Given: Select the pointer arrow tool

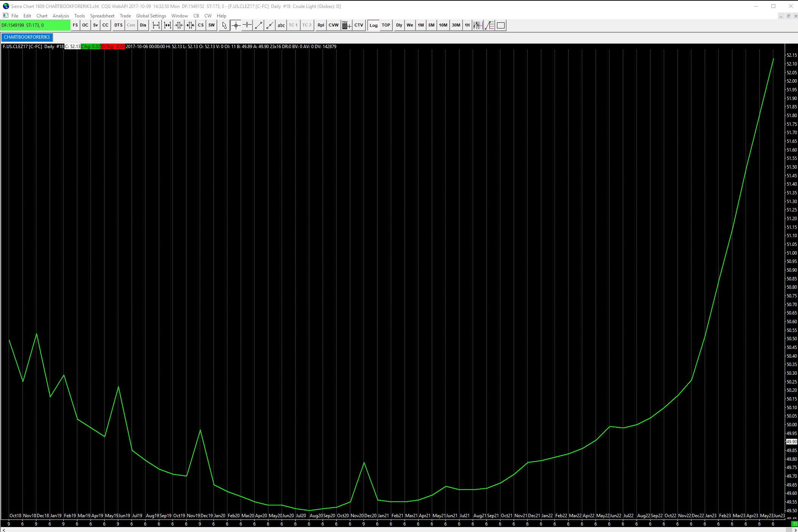Looking at the screenshot, I should pos(224,25).
